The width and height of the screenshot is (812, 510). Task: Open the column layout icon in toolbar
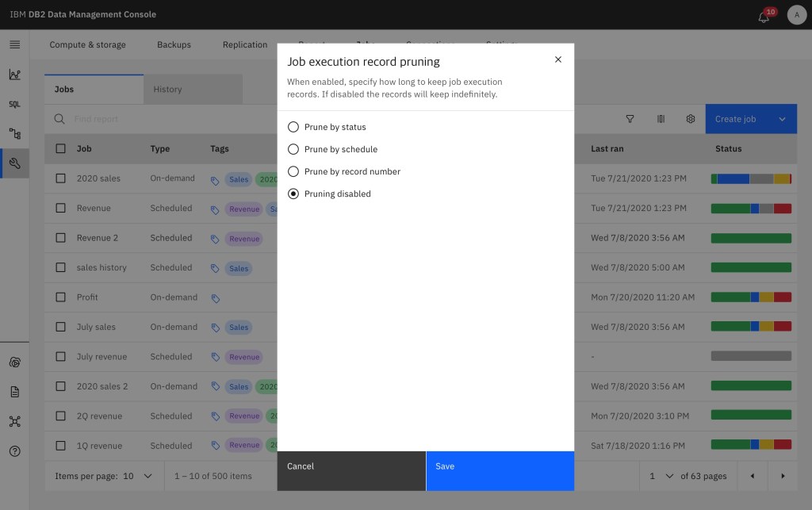(x=661, y=119)
